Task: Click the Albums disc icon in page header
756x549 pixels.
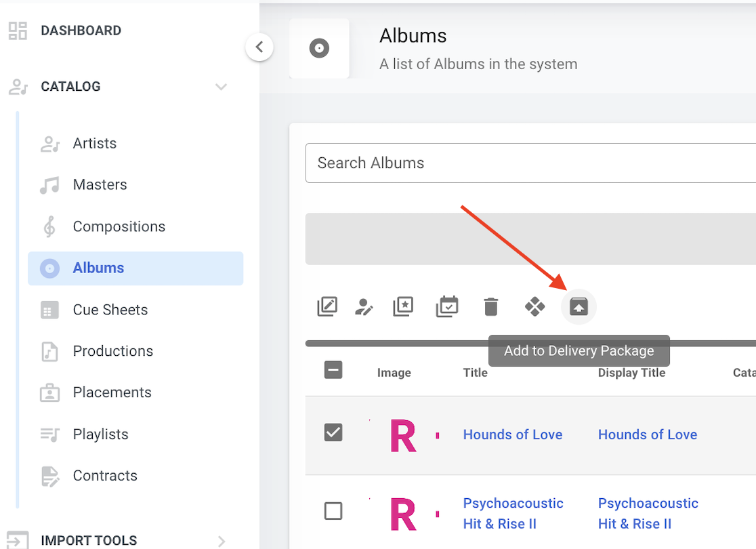Action: (319, 48)
